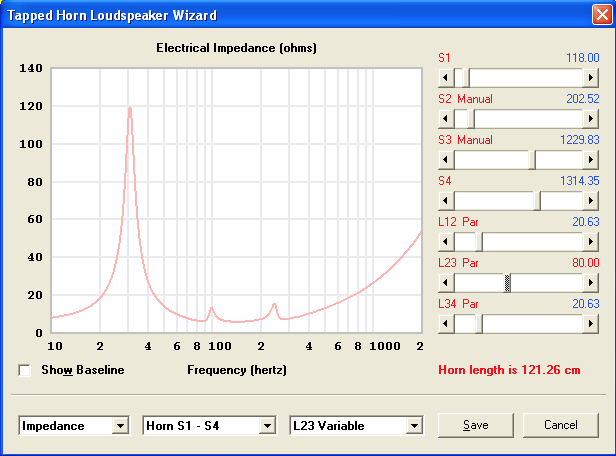Viewport: 616px width, 456px height.
Task: Click the S4 value 1314.35
Action: [580, 181]
